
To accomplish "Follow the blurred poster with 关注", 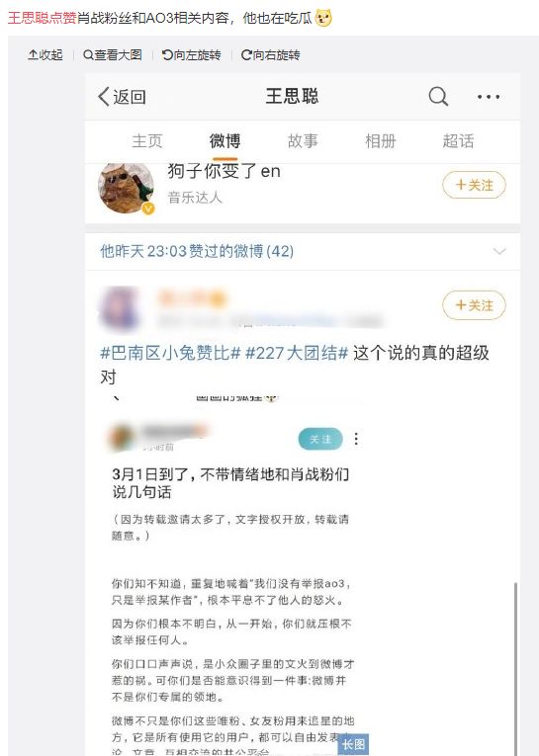I will pos(474,305).
